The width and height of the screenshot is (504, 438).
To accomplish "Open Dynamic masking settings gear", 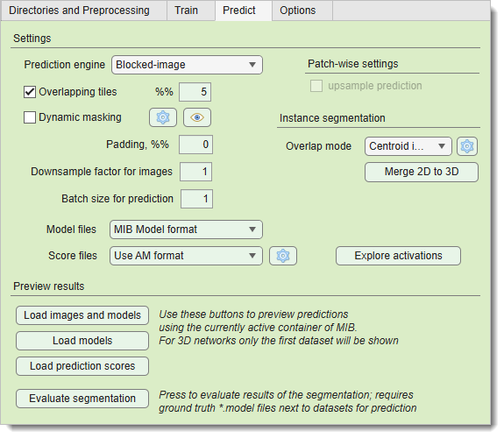I will pyautogui.click(x=163, y=117).
